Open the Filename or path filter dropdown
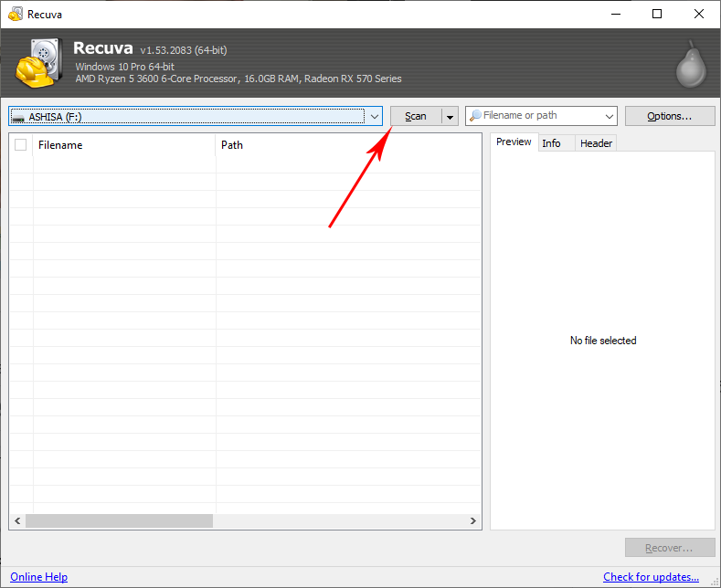Viewport: 721px width, 588px height. pyautogui.click(x=610, y=116)
